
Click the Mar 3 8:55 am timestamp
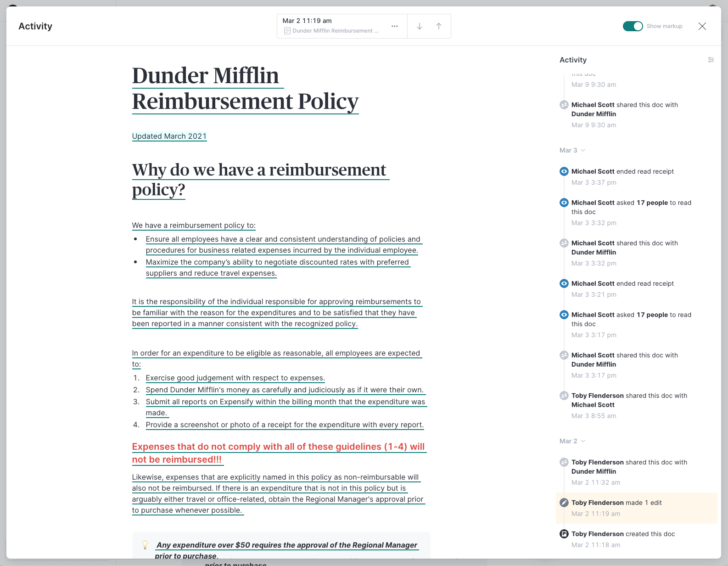point(594,416)
